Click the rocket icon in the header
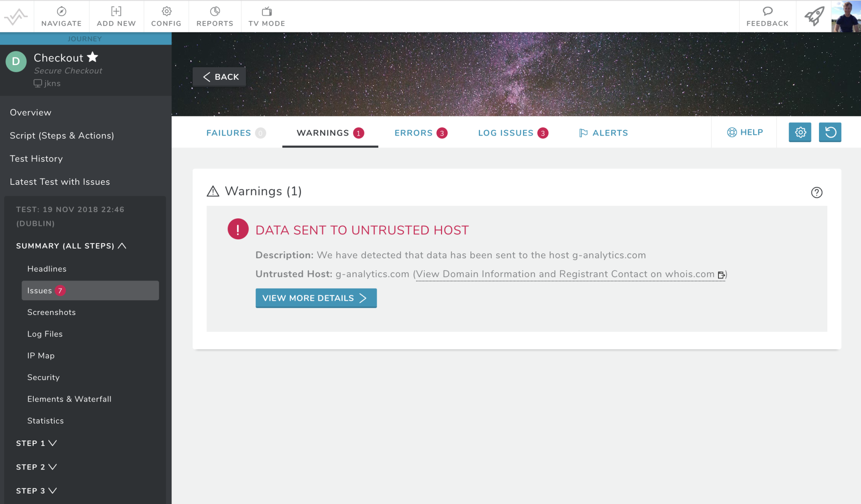861x504 pixels. coord(814,16)
